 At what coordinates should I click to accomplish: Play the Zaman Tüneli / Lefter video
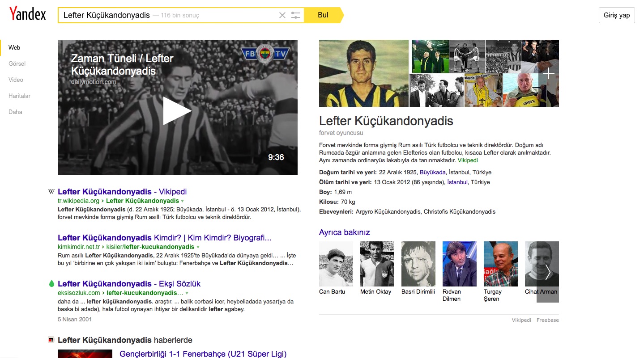click(x=177, y=111)
